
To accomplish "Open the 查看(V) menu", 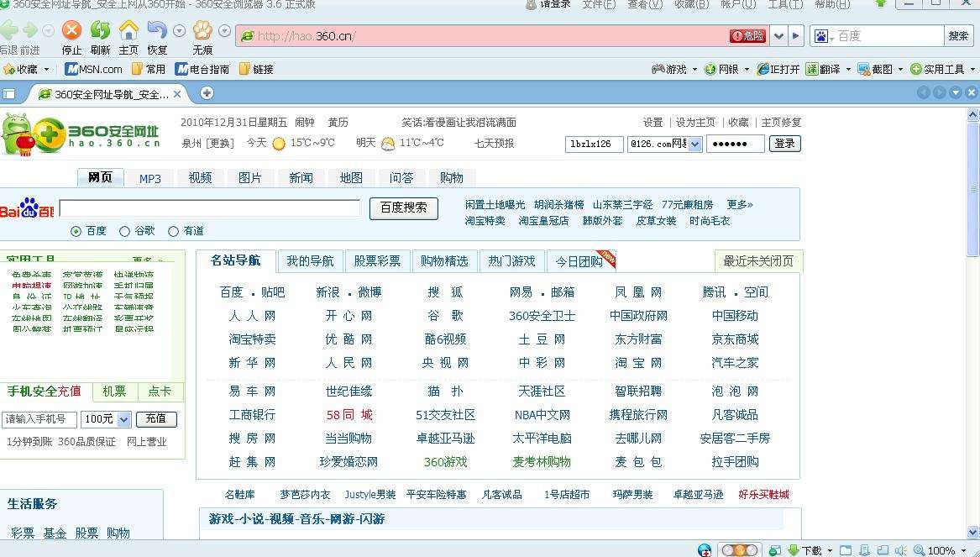I will coord(644,3).
